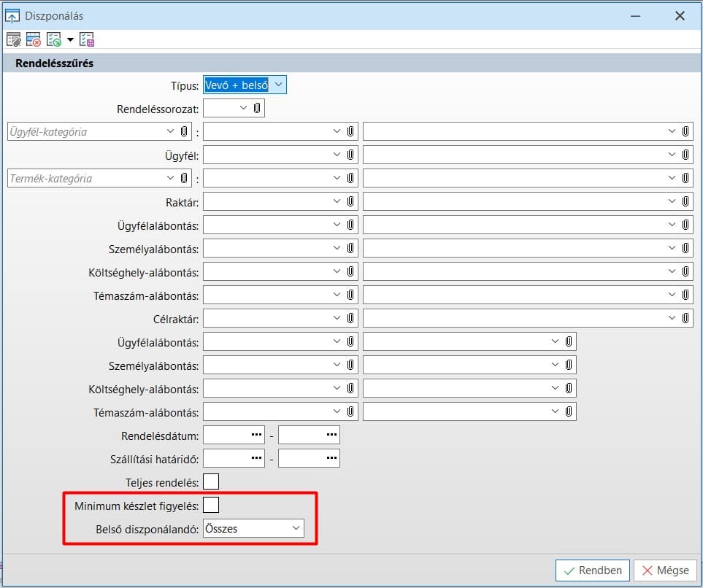Click the first toolbar icon with paperclip

coord(13,39)
